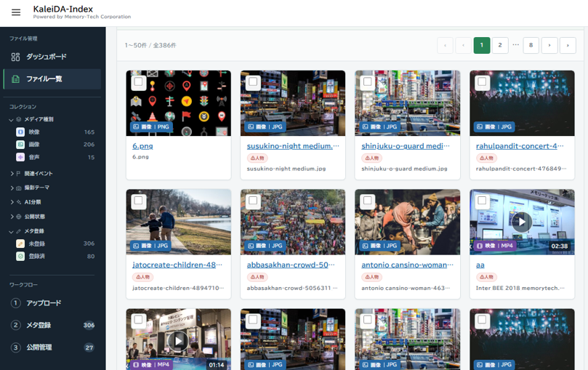The image size is (588, 370).
Task: Click the step 3 circle for 公開管理
Action: click(x=15, y=347)
